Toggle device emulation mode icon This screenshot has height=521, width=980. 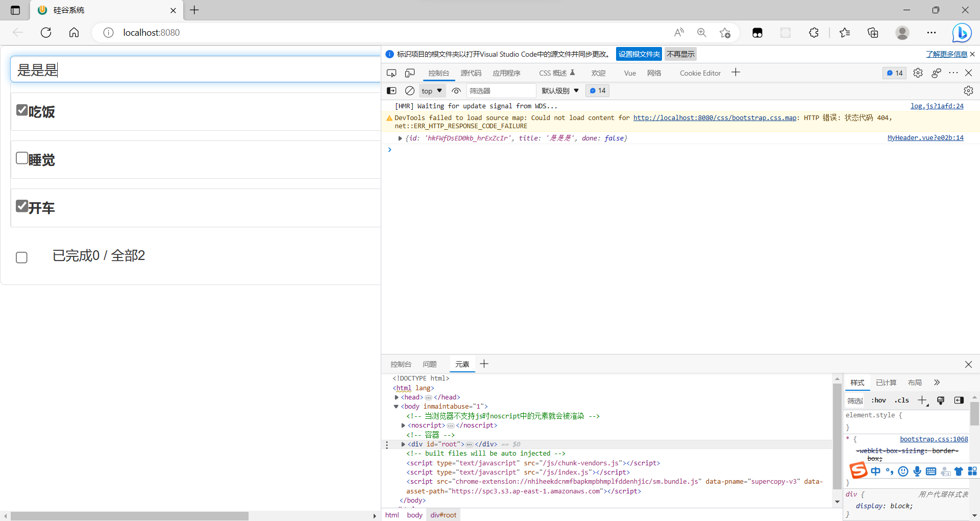coord(410,73)
